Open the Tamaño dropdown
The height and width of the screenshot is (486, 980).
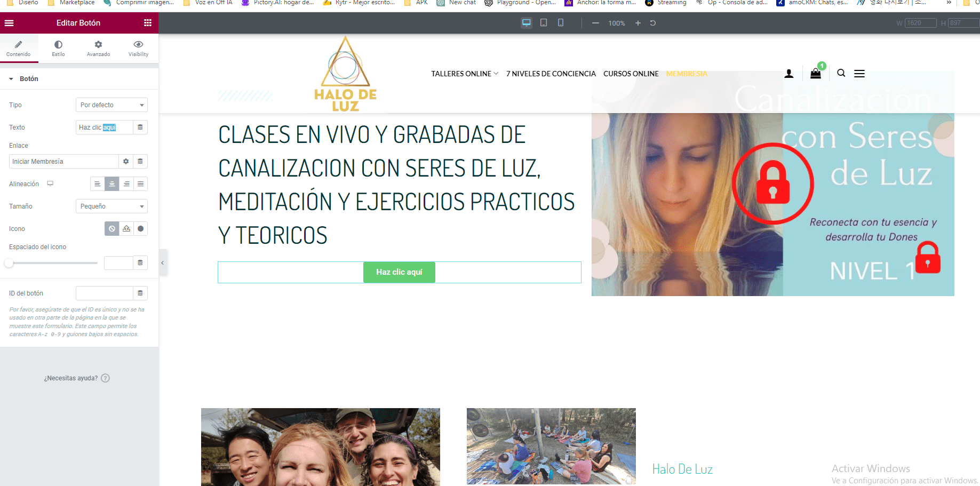[x=111, y=206]
